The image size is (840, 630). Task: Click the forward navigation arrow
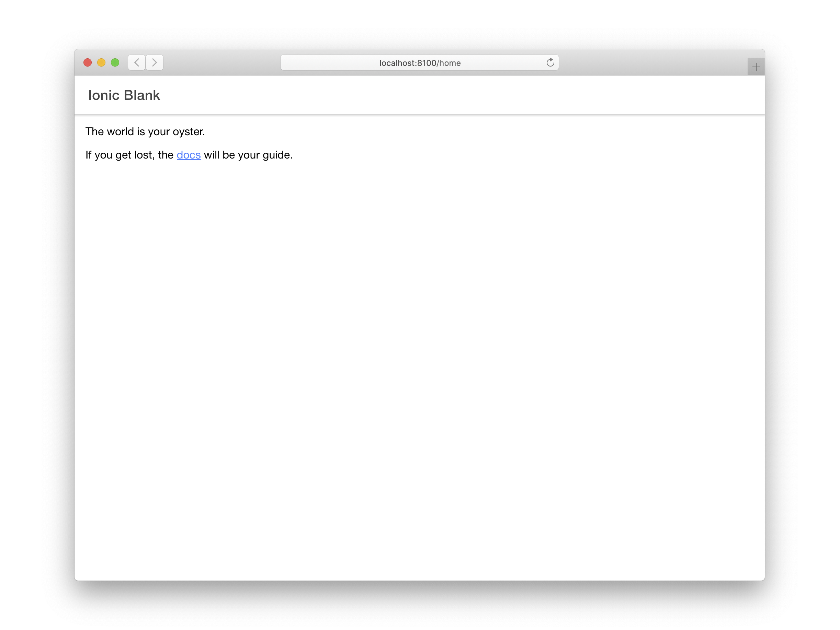coord(155,62)
